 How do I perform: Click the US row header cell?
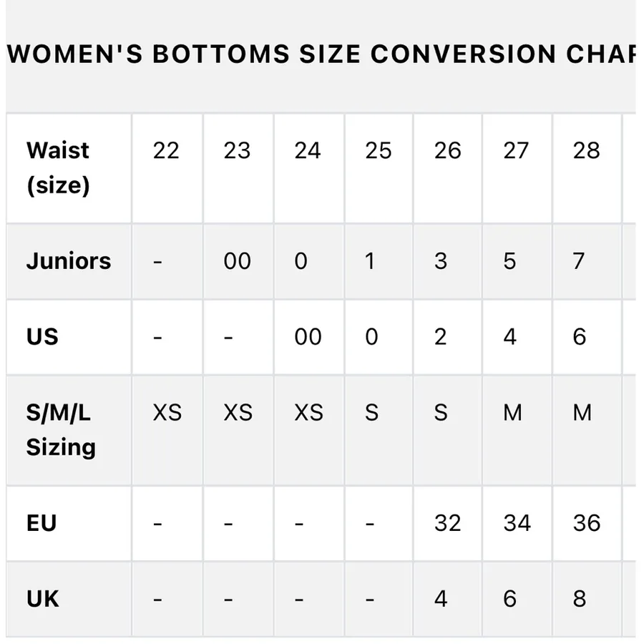coord(69,337)
